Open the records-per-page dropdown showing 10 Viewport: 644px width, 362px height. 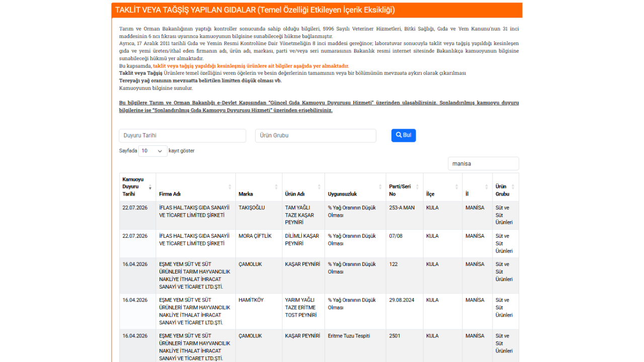point(153,151)
